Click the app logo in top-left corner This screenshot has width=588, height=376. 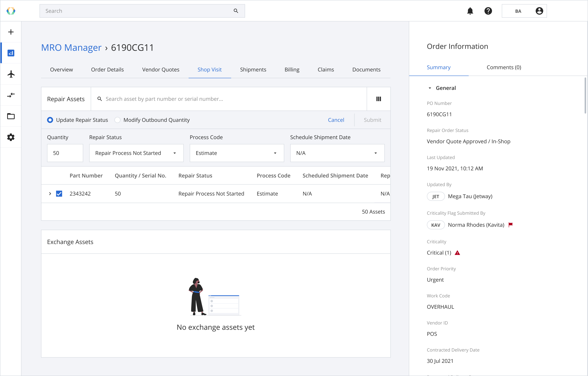tap(11, 11)
